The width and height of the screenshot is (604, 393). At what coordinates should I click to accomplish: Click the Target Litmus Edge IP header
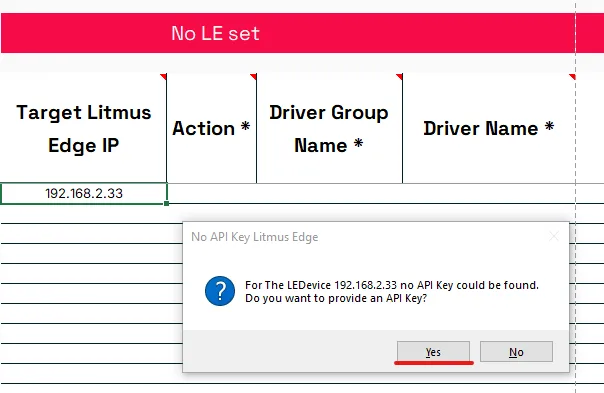point(84,128)
